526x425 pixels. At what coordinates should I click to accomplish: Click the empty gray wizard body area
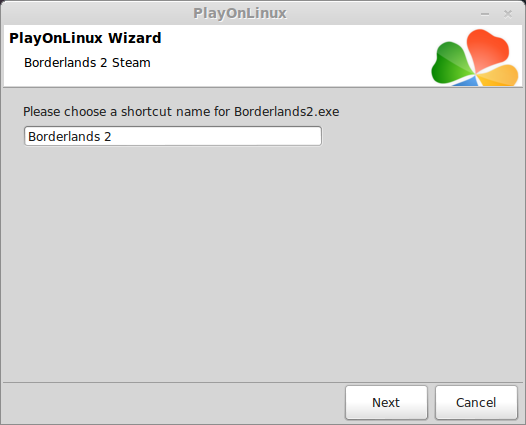pos(263,262)
